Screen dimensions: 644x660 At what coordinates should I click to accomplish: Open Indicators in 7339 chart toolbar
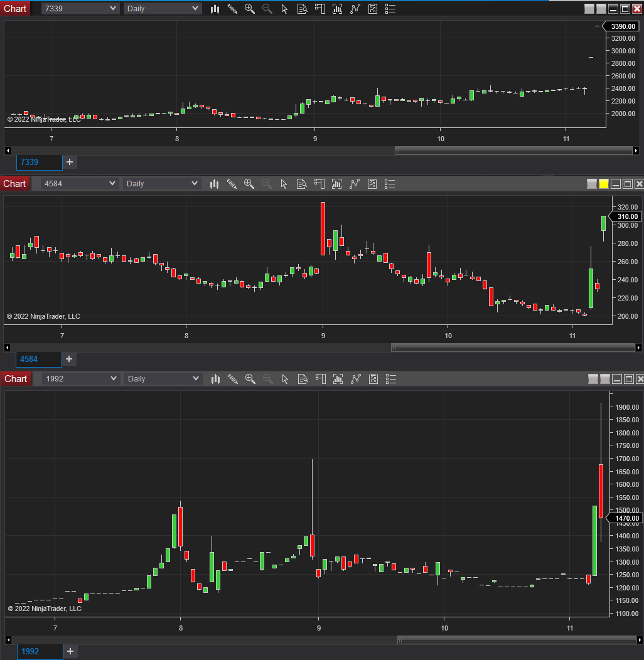(x=355, y=9)
